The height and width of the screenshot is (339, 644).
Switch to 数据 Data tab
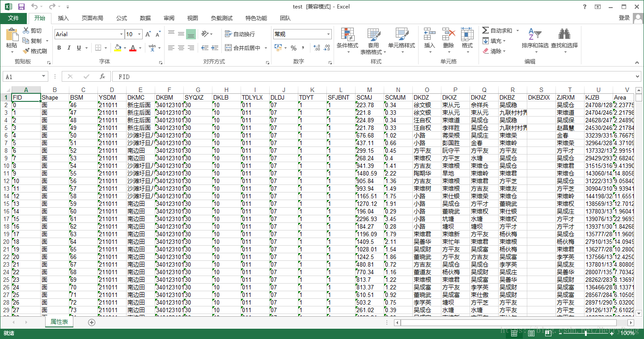point(145,18)
